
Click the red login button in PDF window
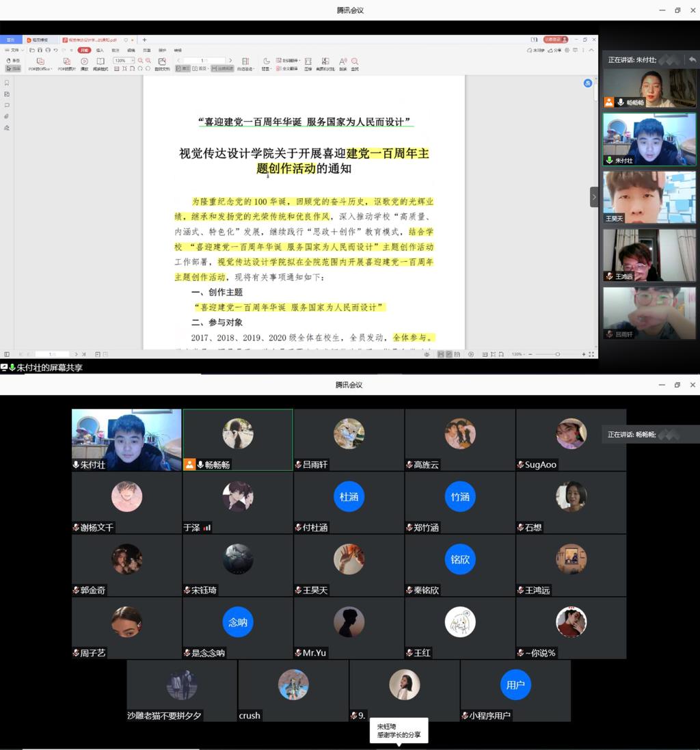click(x=555, y=40)
